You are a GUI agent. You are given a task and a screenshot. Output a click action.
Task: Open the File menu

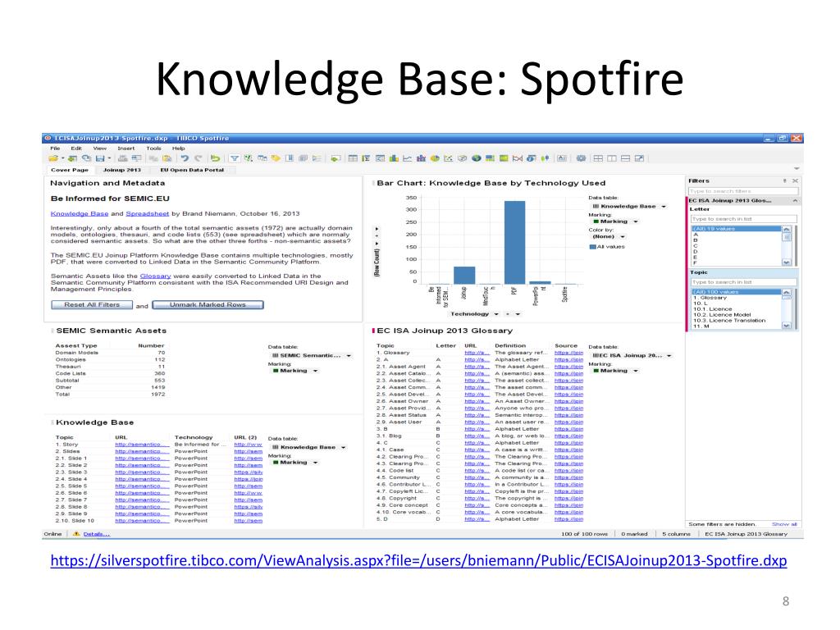(55, 148)
